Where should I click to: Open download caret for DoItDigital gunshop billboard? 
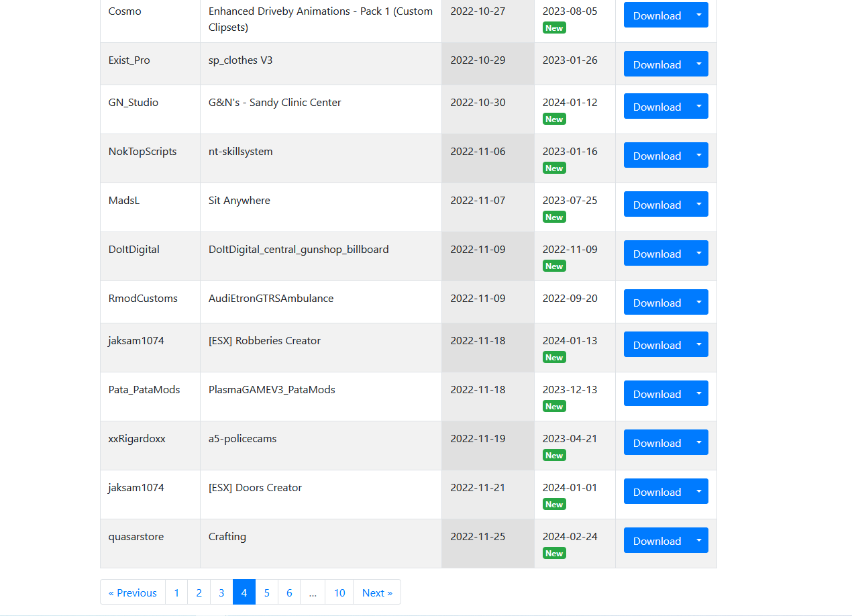699,253
